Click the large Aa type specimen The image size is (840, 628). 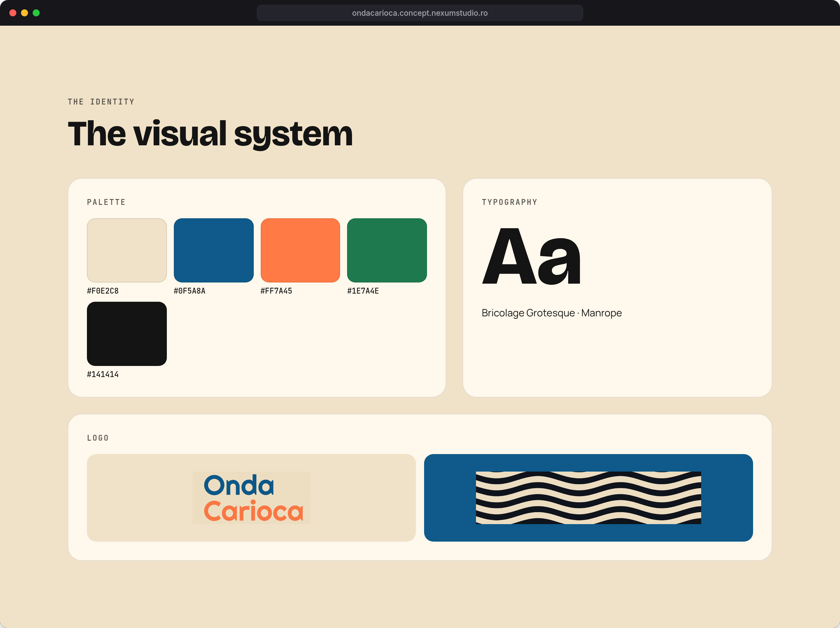pos(531,257)
